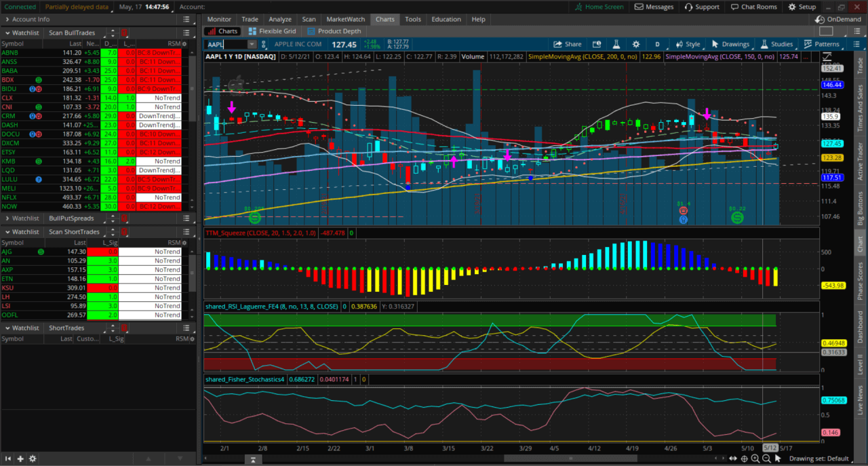Collapse the ShortTrades watchlist gadget
Screen dimensions: 868x466
click(7, 328)
